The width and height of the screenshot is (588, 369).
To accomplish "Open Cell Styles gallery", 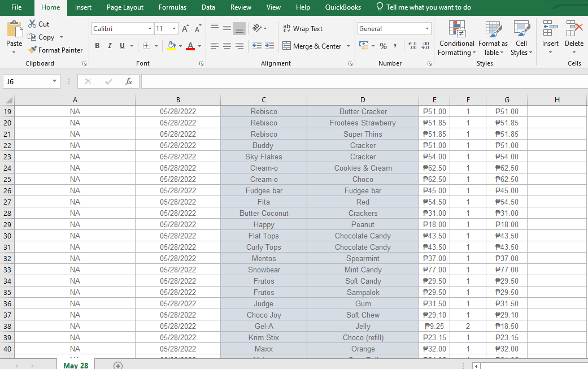I will tap(521, 38).
